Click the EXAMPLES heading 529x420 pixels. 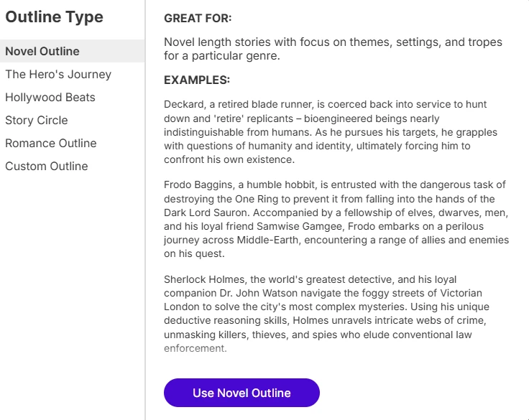tap(197, 80)
